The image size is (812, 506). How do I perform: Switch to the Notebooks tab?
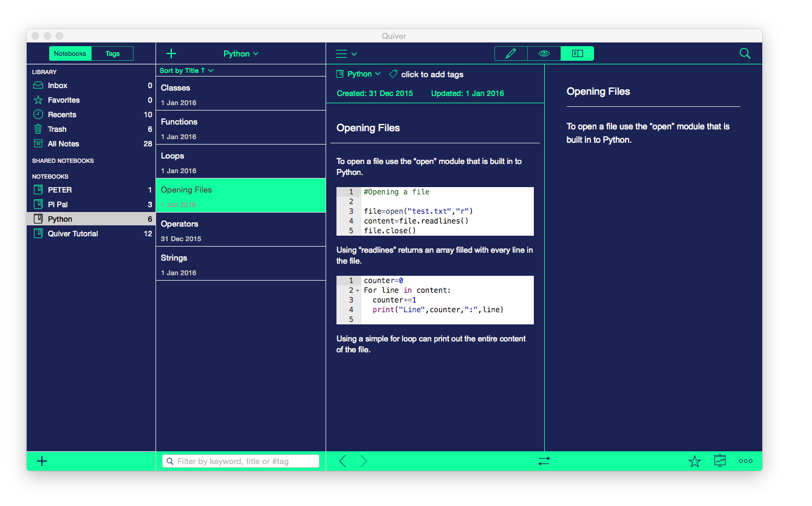pos(70,53)
